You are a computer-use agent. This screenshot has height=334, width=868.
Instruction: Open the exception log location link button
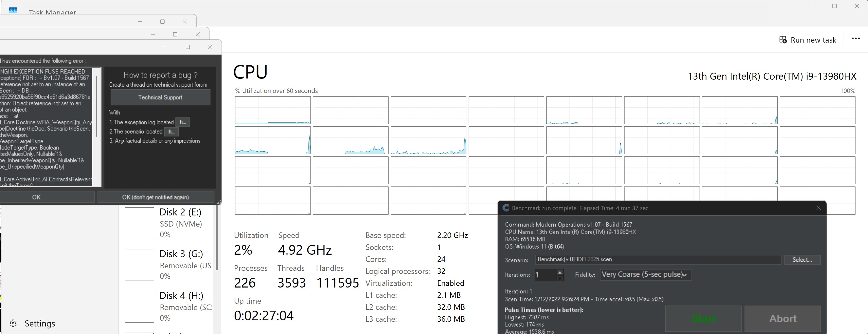[183, 122]
